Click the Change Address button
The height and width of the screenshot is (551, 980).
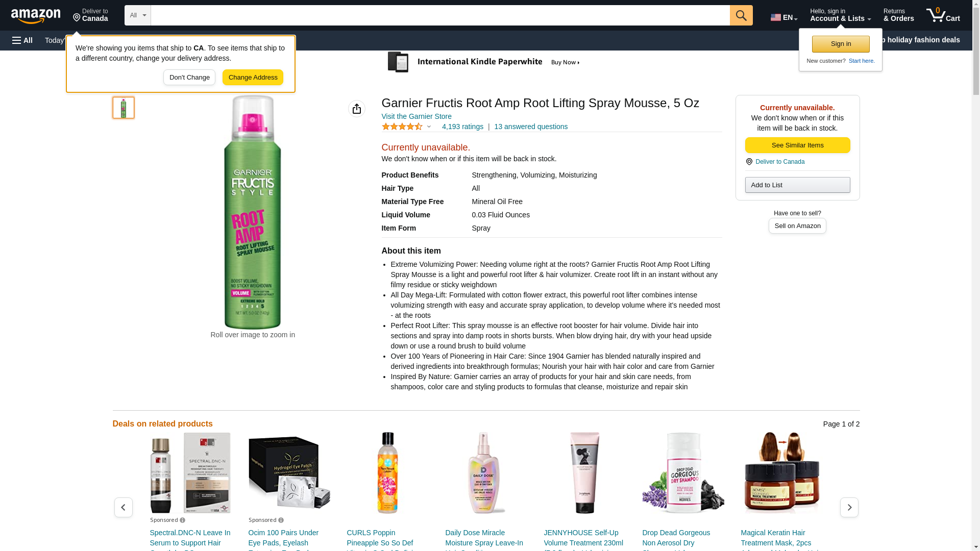[253, 78]
